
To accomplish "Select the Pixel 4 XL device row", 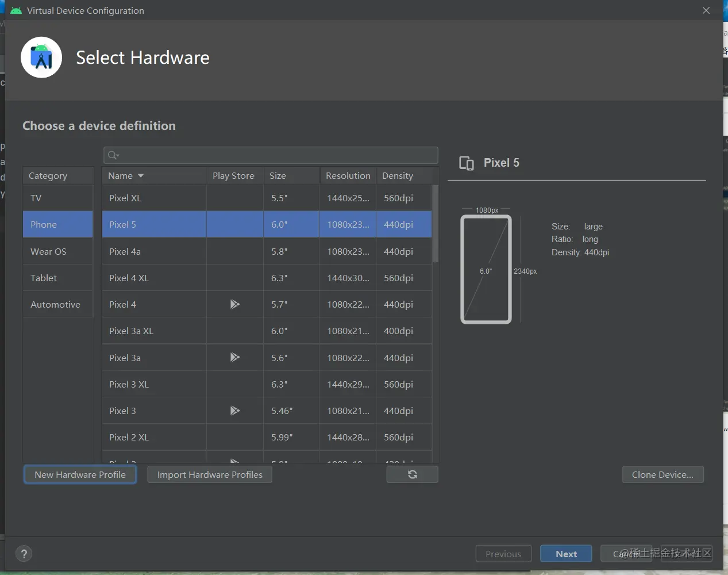I will [267, 278].
